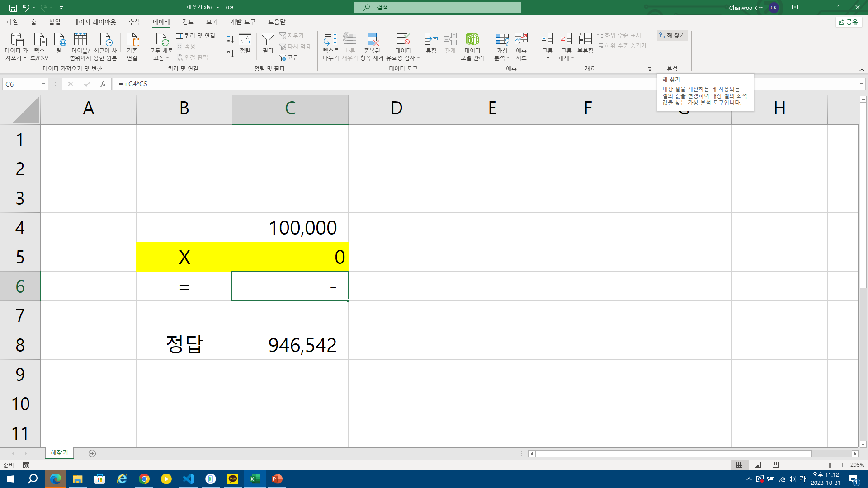Expand Data Validation dropdown arrow
The image size is (868, 488).
point(418,58)
